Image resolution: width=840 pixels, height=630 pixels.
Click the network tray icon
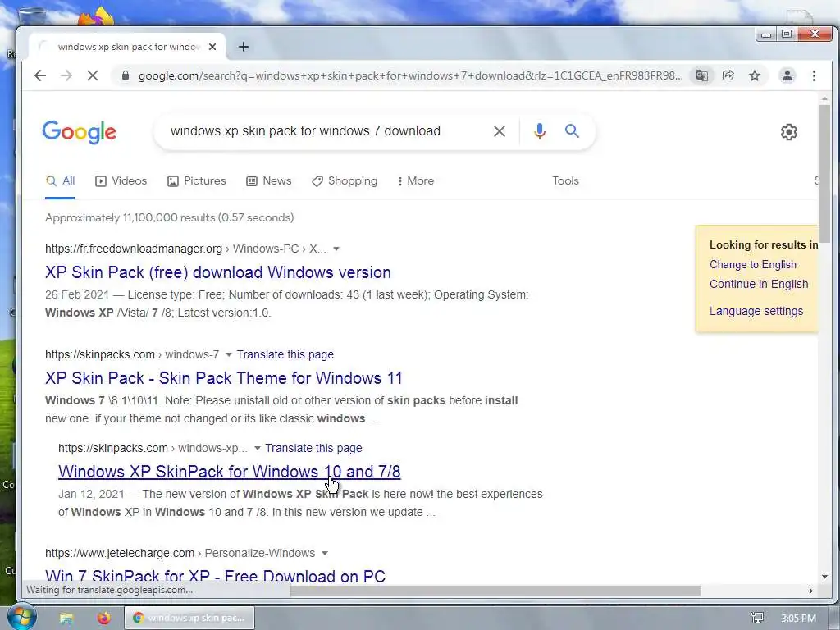757,619
